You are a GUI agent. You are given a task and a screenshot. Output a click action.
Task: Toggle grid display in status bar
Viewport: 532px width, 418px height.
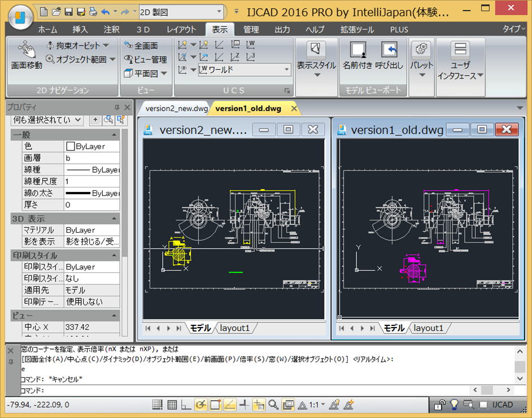click(x=172, y=405)
